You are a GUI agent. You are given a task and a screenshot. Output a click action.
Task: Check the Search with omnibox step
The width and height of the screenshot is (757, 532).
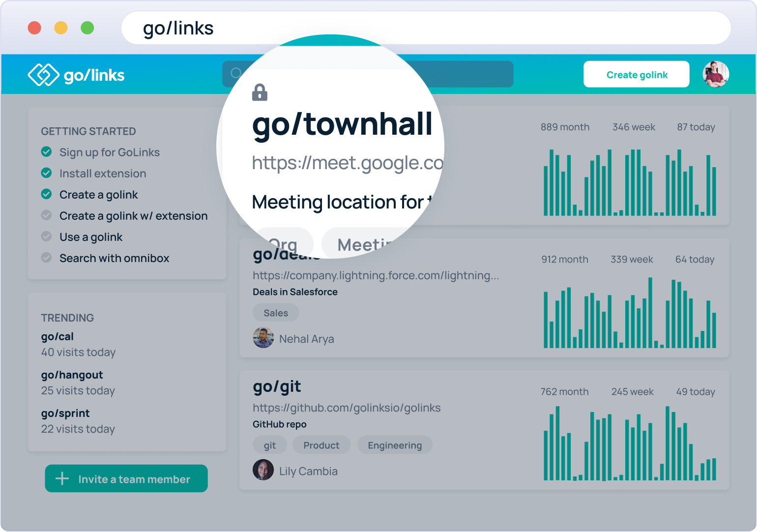tap(47, 258)
